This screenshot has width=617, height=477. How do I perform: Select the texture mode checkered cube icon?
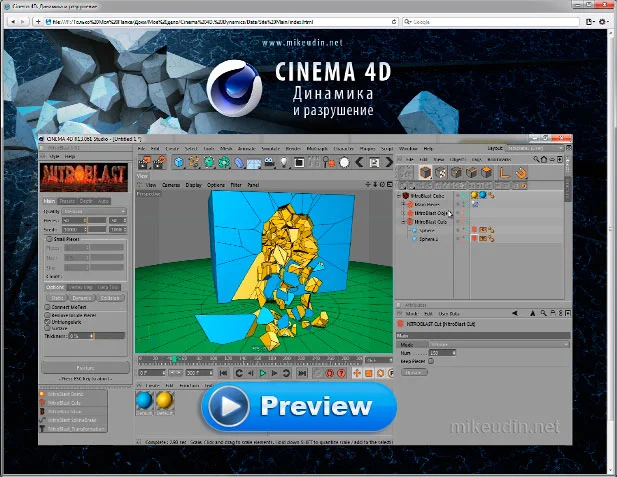pyautogui.click(x=441, y=172)
